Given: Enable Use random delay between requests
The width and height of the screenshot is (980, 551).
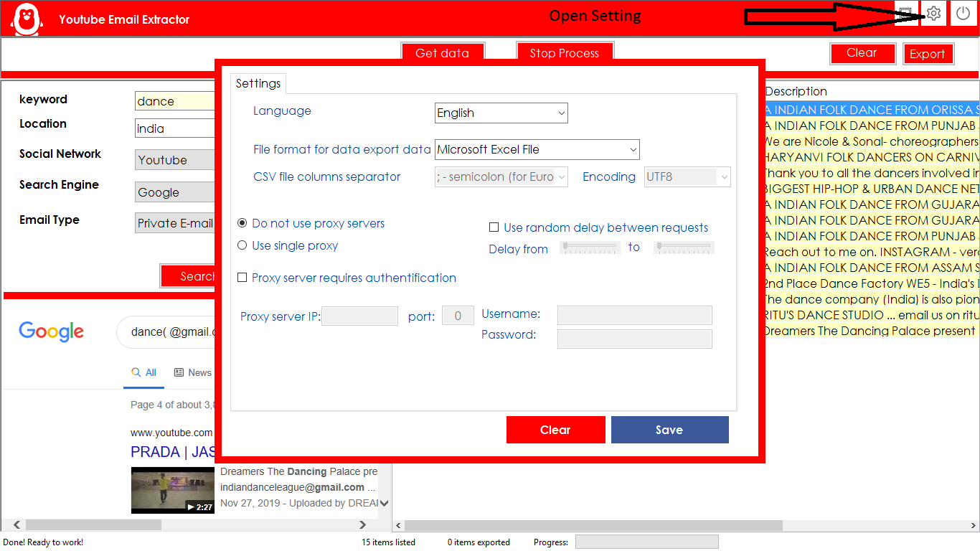Looking at the screenshot, I should pos(494,227).
